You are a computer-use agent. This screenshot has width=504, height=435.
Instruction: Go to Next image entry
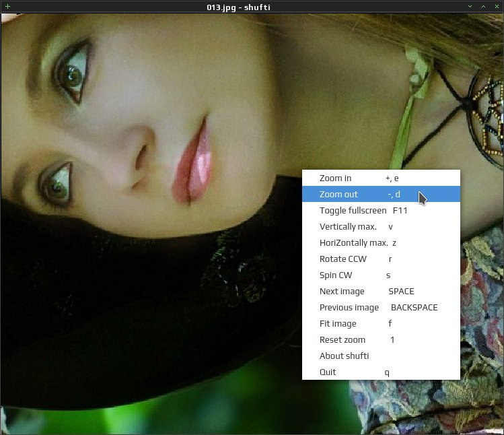tap(381, 291)
